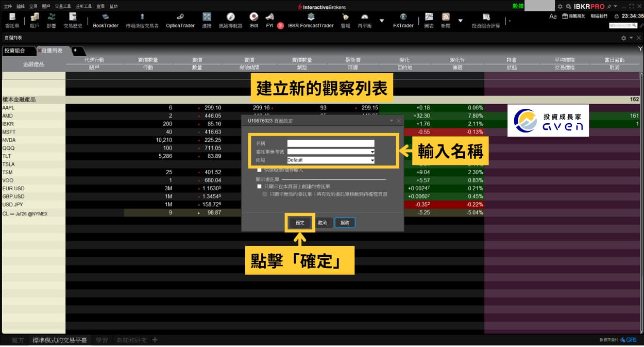644x347 pixels.
Task: Close the 頁面設定 dialog with X
Action: (399, 120)
